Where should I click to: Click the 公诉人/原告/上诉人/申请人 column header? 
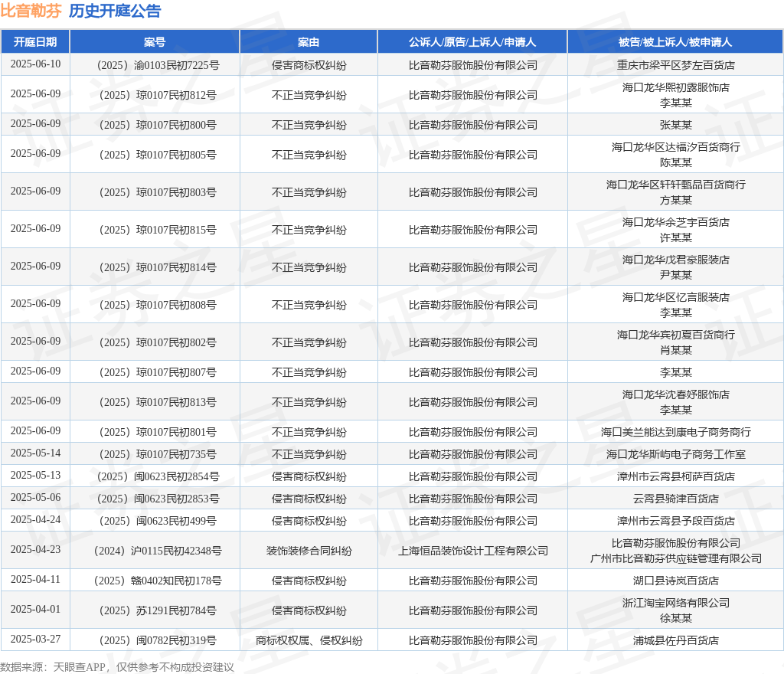tap(472, 42)
